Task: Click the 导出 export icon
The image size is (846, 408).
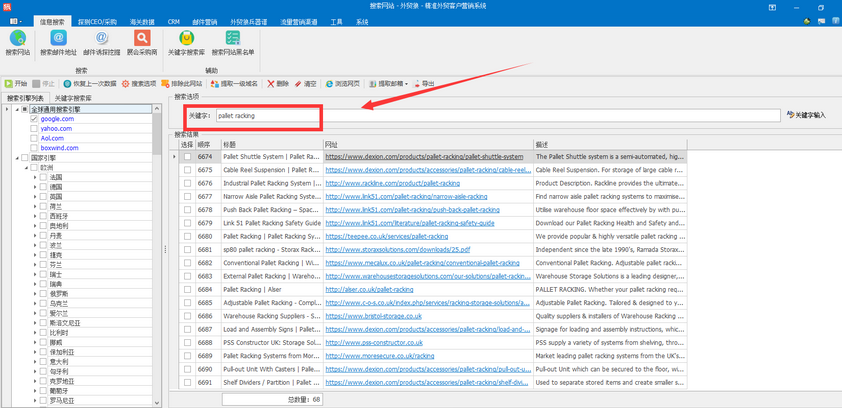Action: (424, 84)
